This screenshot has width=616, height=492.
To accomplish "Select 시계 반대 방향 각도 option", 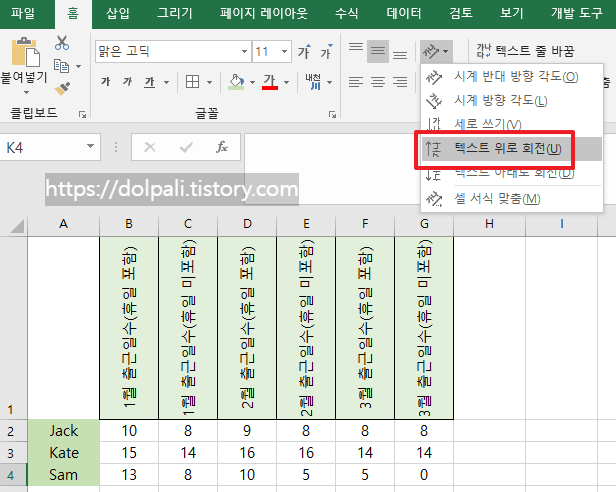I will pos(512,76).
